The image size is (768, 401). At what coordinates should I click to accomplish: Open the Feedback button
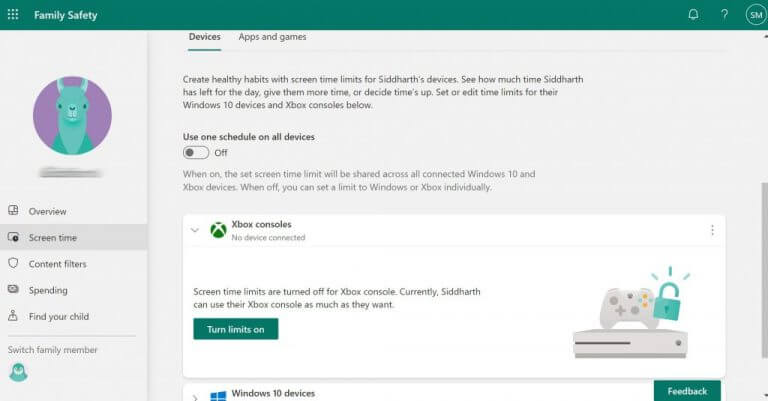point(687,391)
